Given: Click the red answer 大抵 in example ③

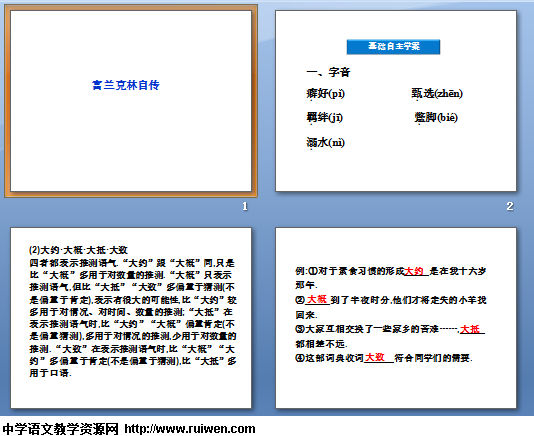Looking at the screenshot, I should (470, 329).
